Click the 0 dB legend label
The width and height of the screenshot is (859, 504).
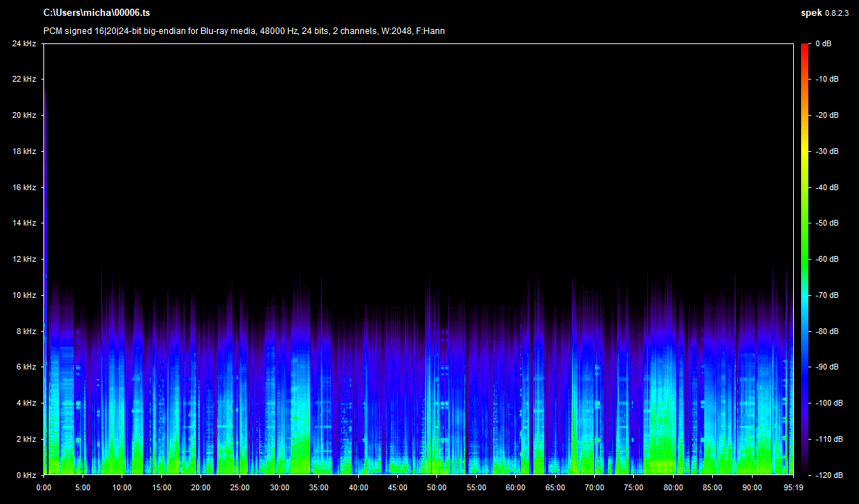pos(824,43)
